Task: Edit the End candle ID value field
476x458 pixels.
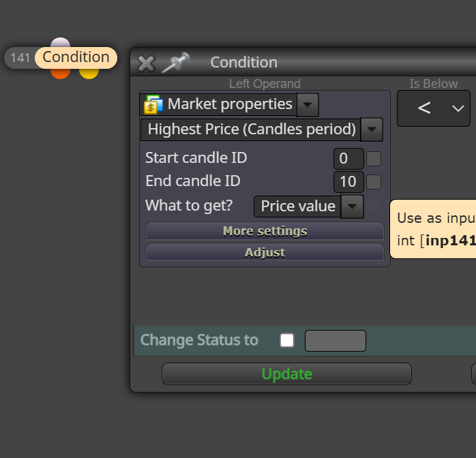Action: (x=348, y=182)
